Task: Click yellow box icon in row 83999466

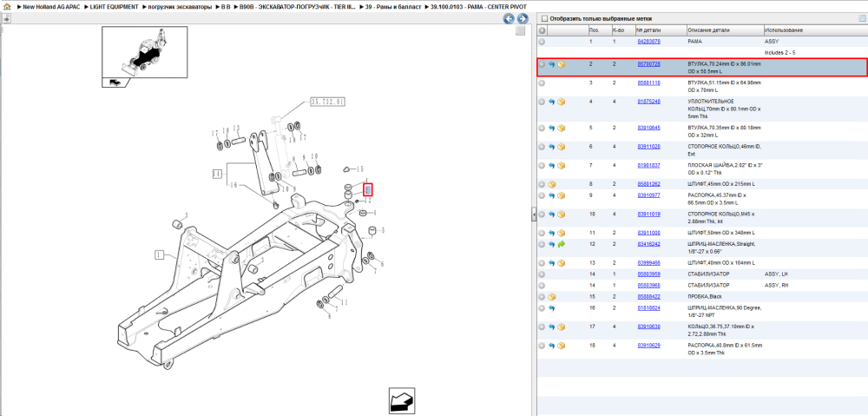Action: pyautogui.click(x=561, y=262)
